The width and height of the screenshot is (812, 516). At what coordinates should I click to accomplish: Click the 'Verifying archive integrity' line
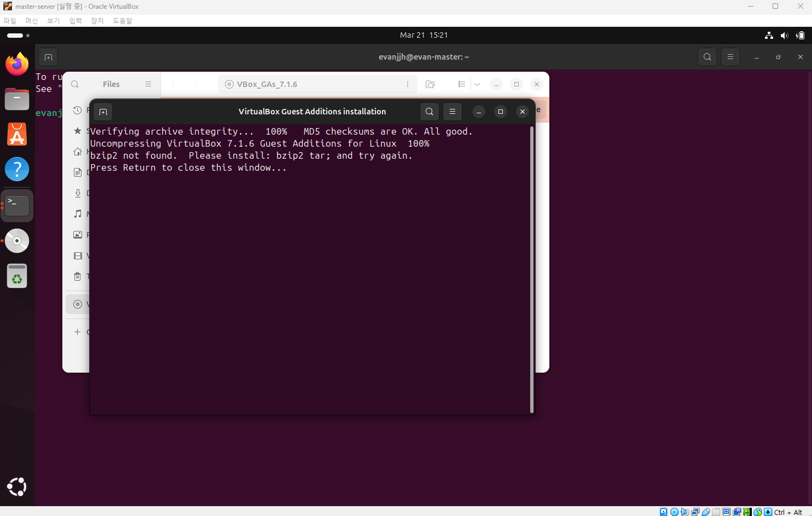[281, 131]
